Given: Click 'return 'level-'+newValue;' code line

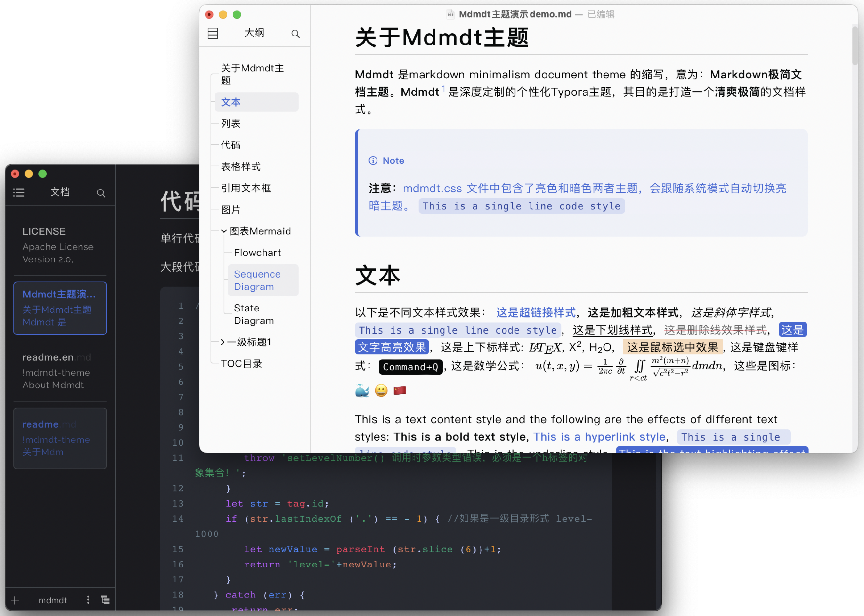Looking at the screenshot, I should [320, 565].
